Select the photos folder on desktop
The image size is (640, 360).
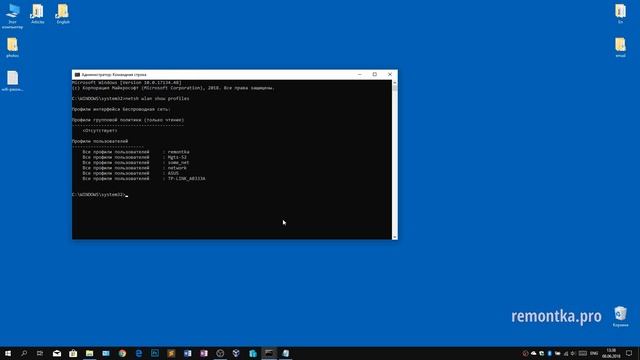coord(12,47)
